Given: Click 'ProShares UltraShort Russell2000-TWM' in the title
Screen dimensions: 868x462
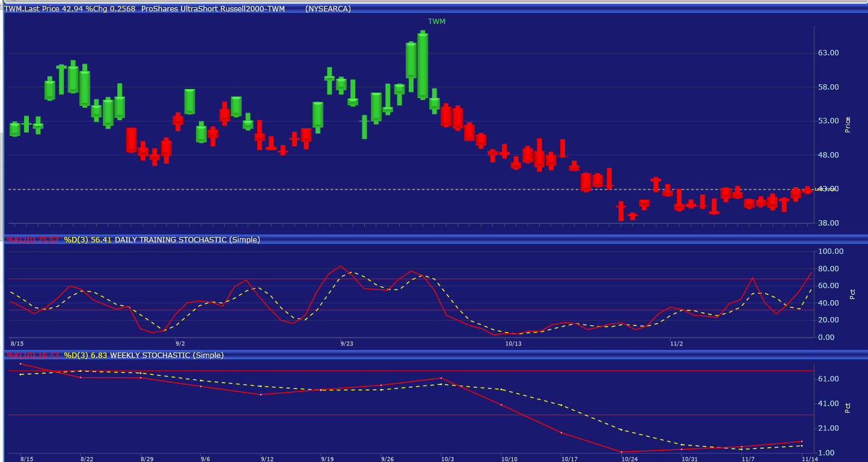Looking at the screenshot, I should (x=213, y=9).
